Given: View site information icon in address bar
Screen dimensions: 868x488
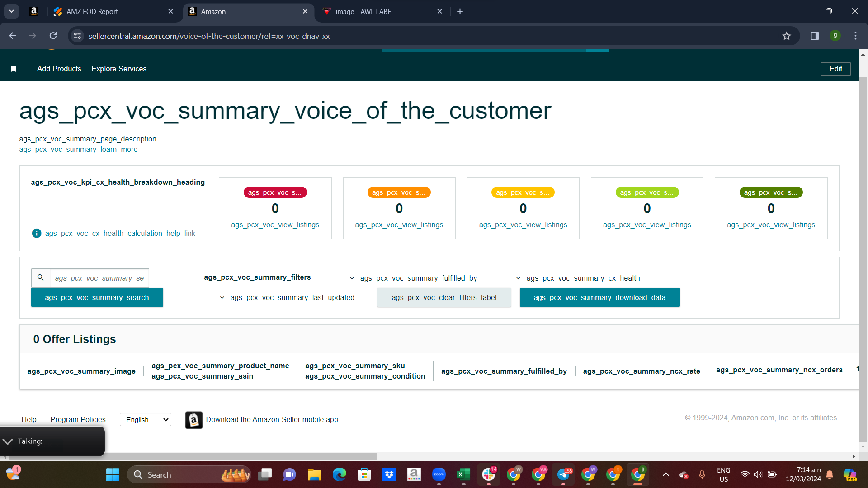Looking at the screenshot, I should [78, 36].
